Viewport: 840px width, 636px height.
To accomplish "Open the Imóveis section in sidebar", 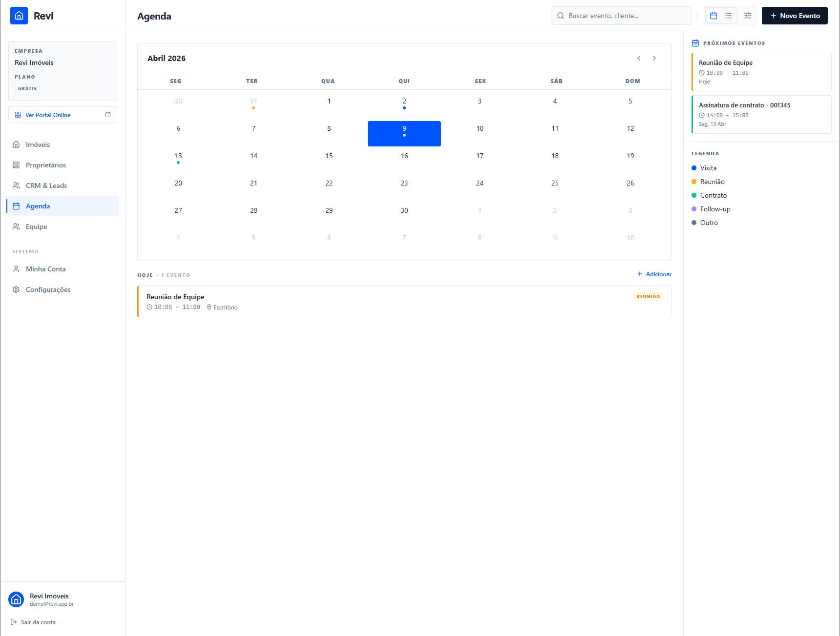I will tap(38, 144).
